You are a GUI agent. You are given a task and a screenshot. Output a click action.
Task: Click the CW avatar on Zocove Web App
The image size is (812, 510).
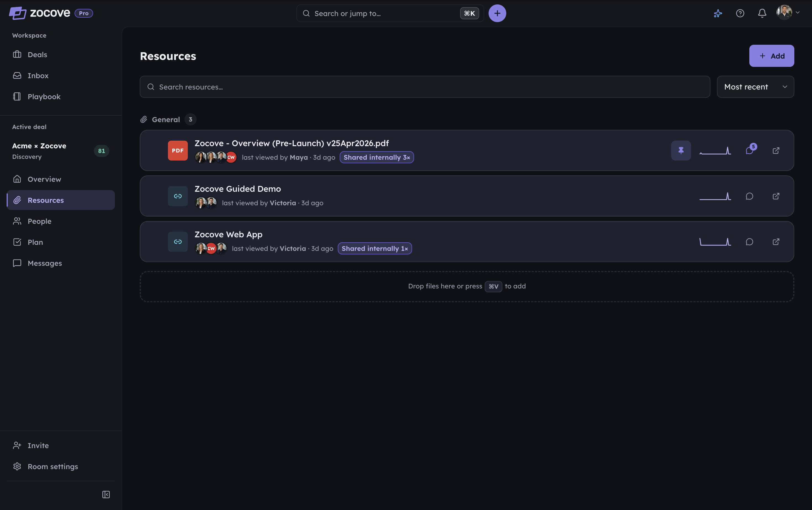[x=211, y=249]
